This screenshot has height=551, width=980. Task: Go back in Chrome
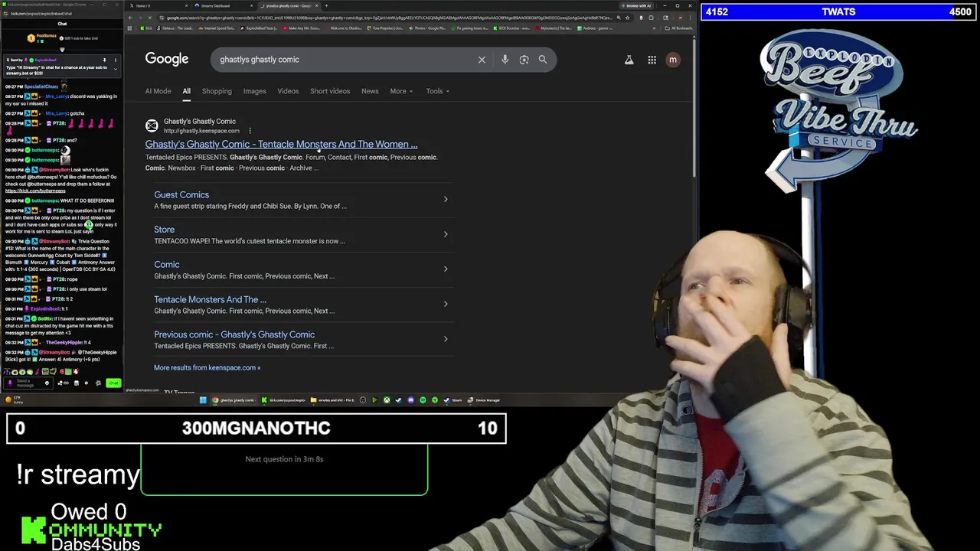tap(132, 18)
